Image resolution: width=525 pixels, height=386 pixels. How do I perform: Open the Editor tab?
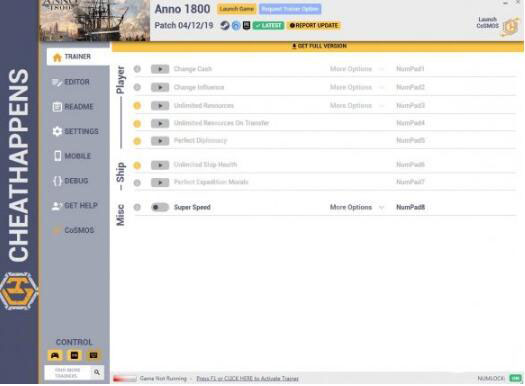(x=76, y=82)
